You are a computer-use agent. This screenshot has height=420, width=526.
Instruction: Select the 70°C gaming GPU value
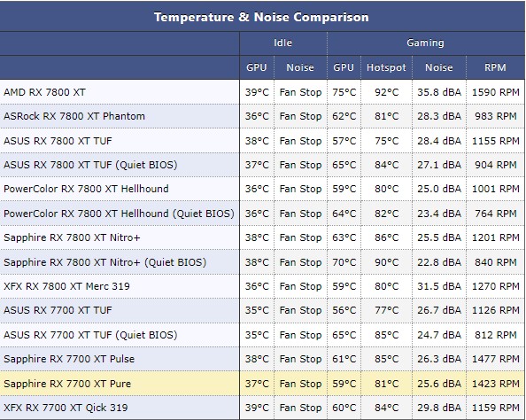[x=344, y=262]
